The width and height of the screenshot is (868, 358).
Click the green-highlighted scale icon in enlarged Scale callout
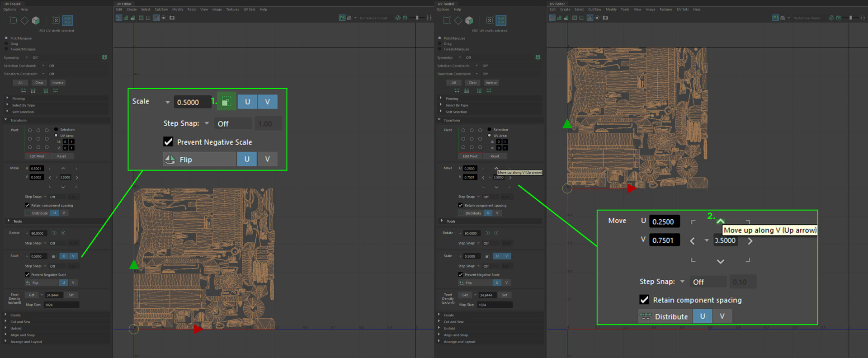click(x=226, y=102)
